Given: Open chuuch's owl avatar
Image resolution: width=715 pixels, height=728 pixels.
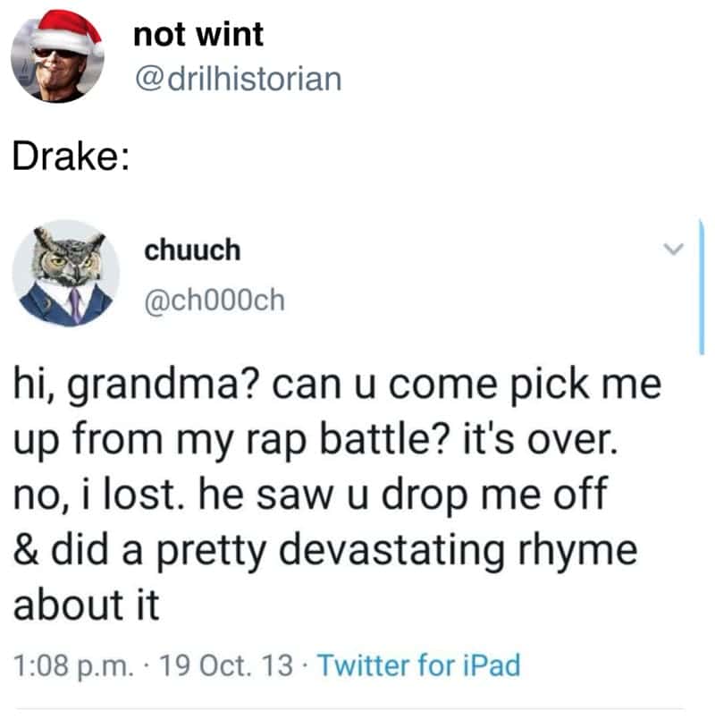Looking at the screenshot, I should [65, 273].
